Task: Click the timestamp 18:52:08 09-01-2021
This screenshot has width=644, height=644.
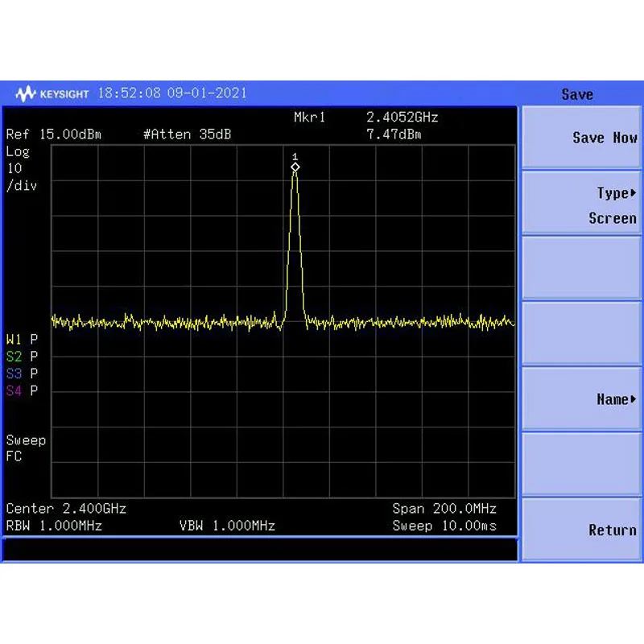Action: pos(172,93)
